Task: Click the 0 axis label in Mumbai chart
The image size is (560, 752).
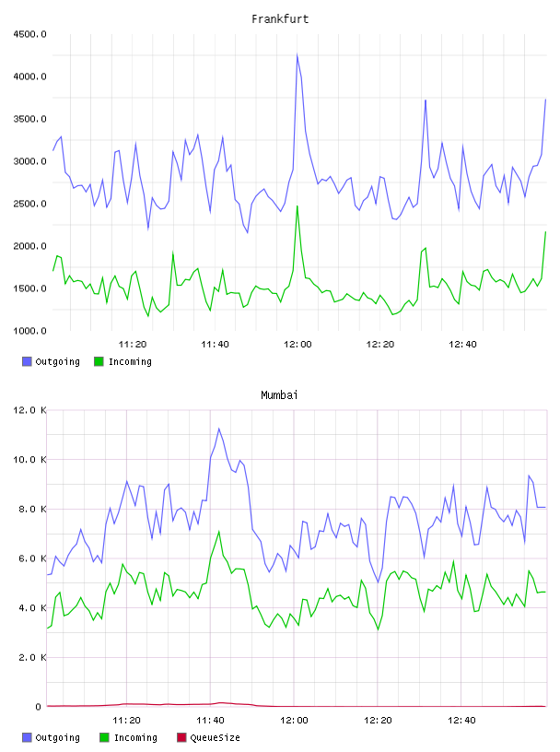Action: pyautogui.click(x=38, y=707)
